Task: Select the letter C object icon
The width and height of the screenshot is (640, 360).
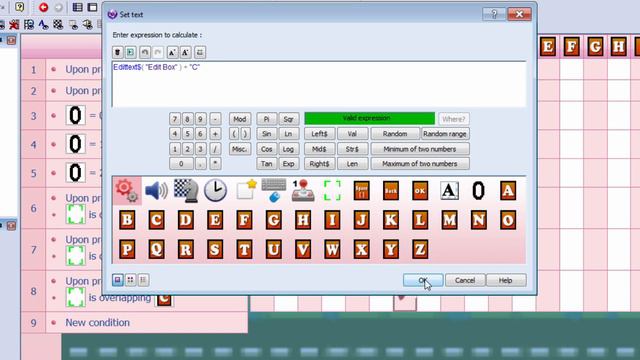Action: click(156, 220)
